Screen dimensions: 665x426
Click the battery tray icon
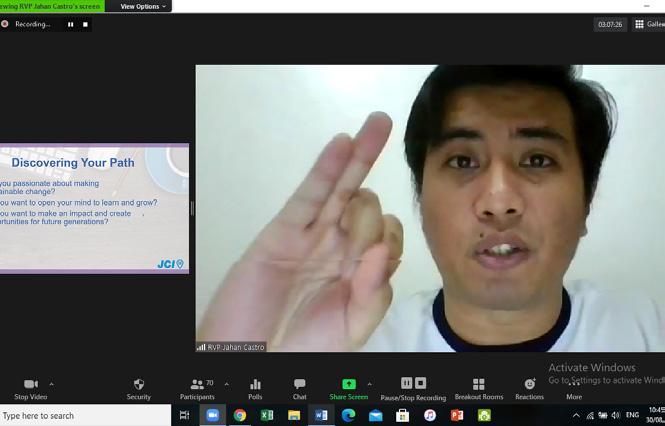603,415
